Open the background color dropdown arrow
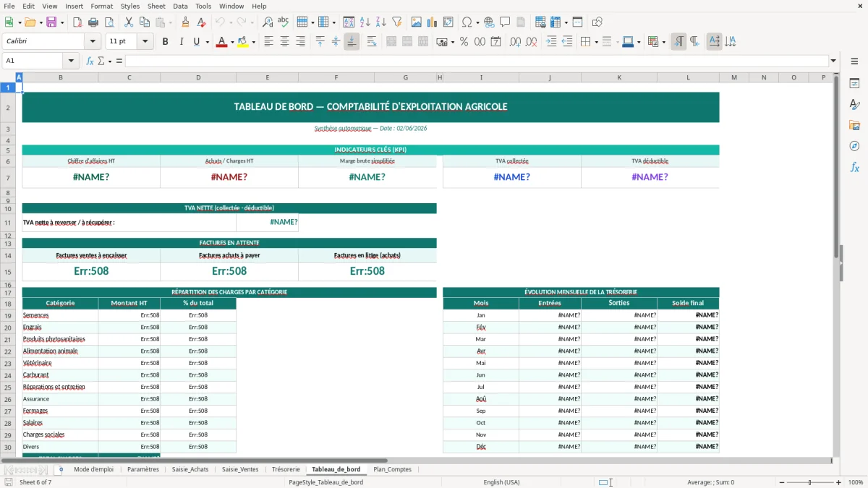Image resolution: width=868 pixels, height=488 pixels. coord(253,42)
